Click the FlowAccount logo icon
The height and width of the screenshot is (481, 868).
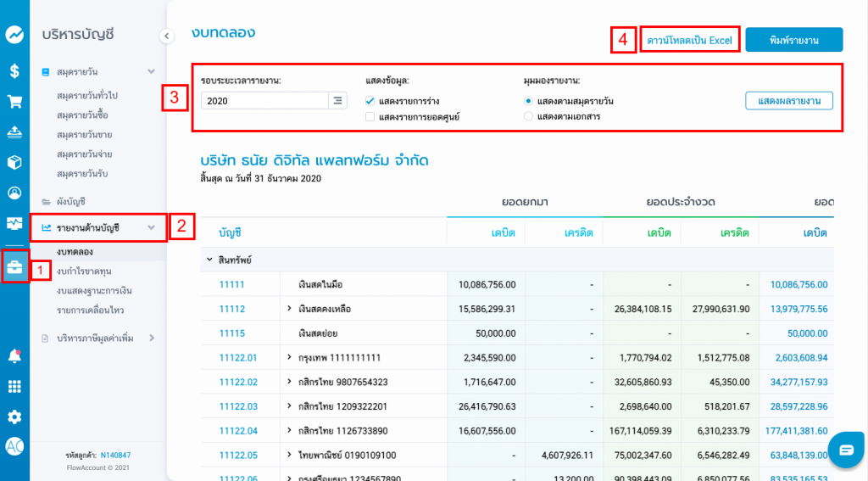coord(14,35)
